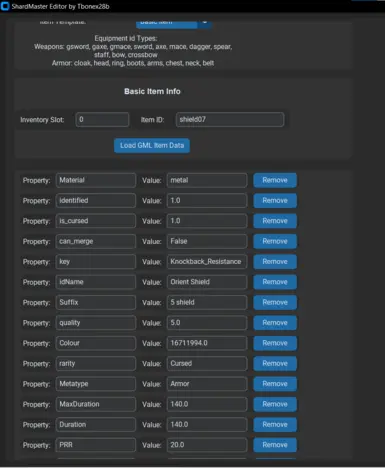This screenshot has height=468, width=385.
Task: Edit the PRR value field 20.0
Action: point(207,445)
